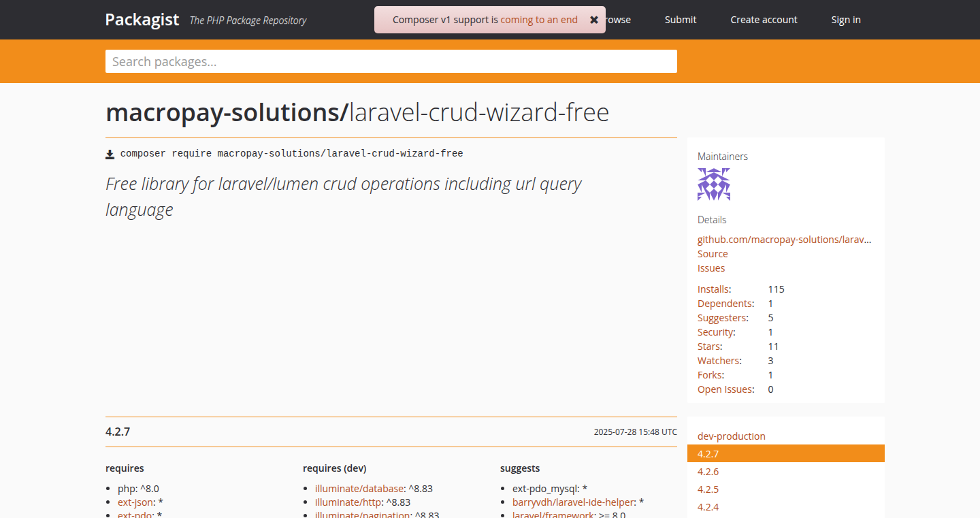This screenshot has height=518, width=980.
Task: Open the Security advisories link
Action: click(716, 332)
